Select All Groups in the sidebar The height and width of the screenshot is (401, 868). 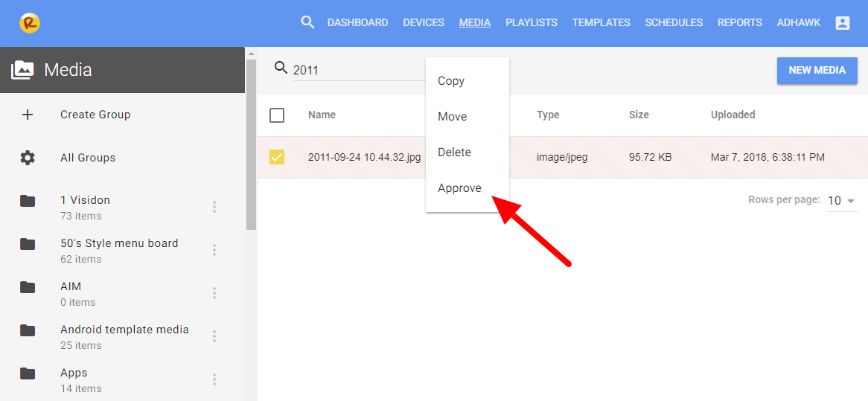(x=88, y=158)
